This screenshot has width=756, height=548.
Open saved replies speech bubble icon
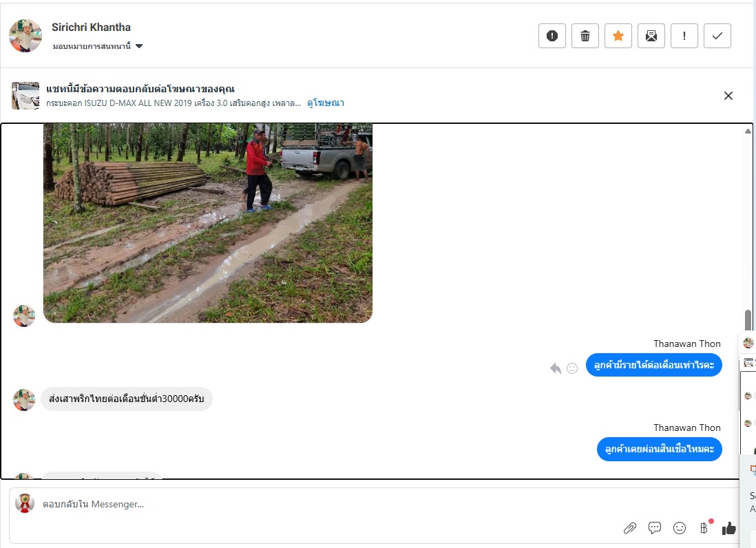(654, 528)
